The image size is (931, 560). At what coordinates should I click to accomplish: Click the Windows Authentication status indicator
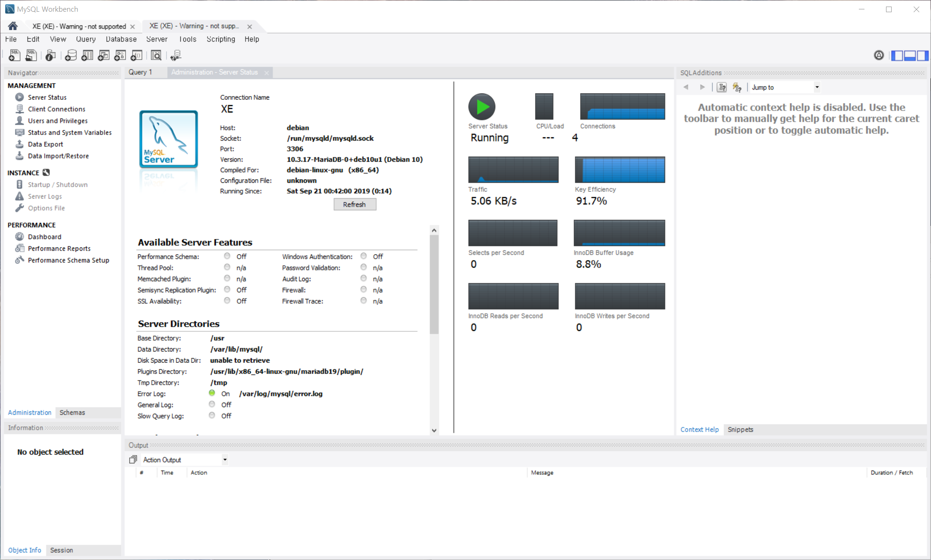(x=364, y=256)
